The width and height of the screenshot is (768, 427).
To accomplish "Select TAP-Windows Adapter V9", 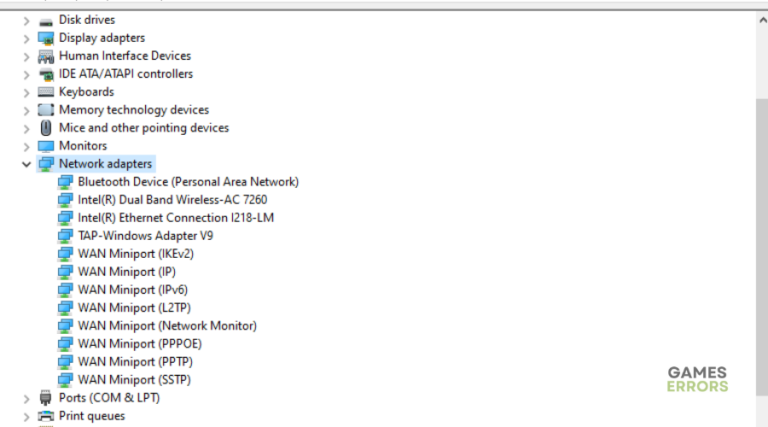I will coord(145,236).
